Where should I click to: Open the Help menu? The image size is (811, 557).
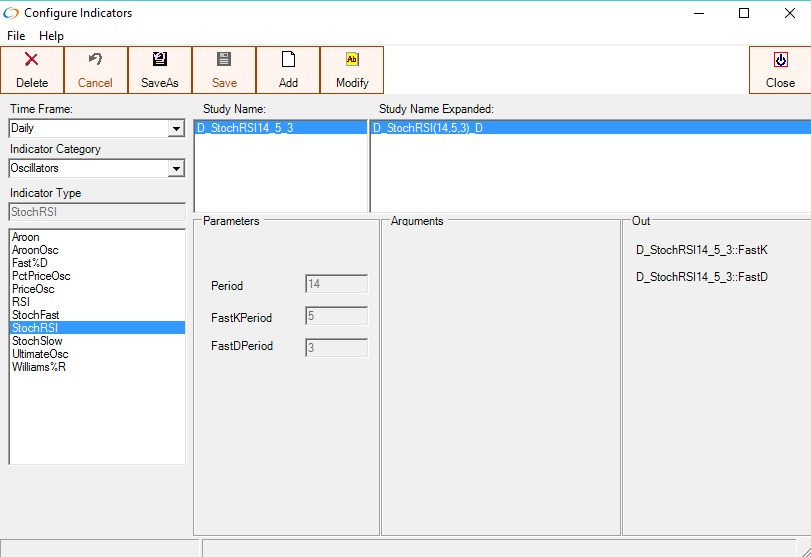(x=51, y=36)
